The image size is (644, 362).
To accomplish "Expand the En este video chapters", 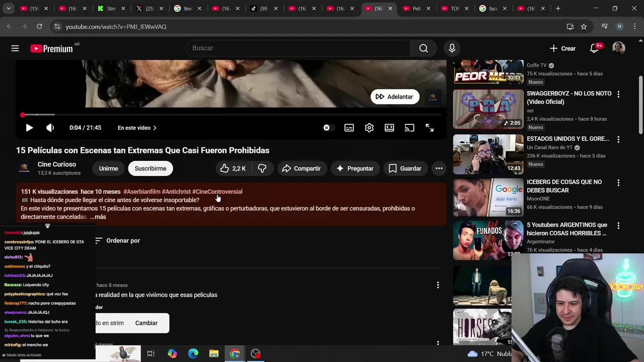I will 137,128.
